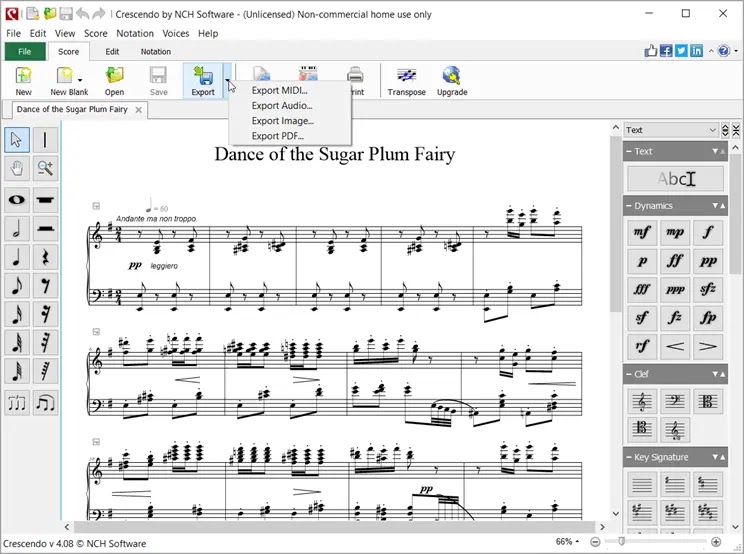
Task: Choose the whole rest tool
Action: (46, 200)
